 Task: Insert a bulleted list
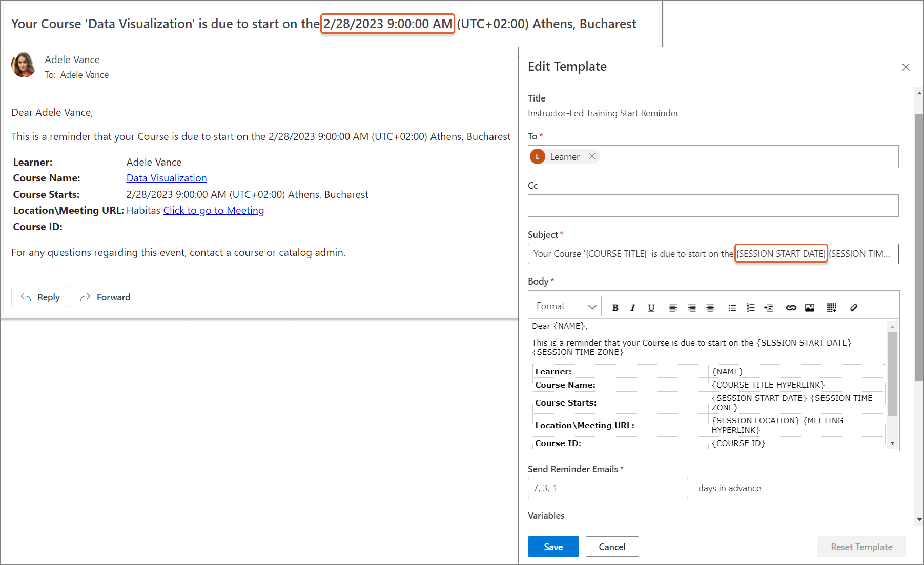pos(732,308)
